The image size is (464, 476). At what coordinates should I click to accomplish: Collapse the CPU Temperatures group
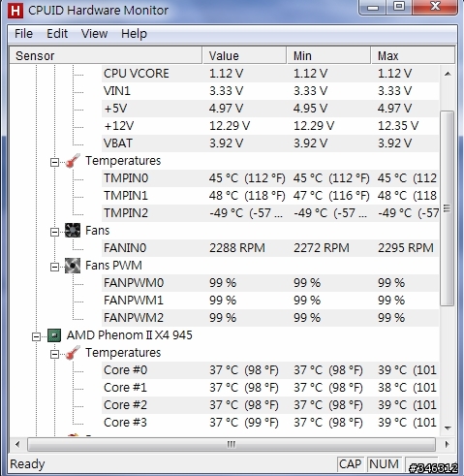(54, 354)
